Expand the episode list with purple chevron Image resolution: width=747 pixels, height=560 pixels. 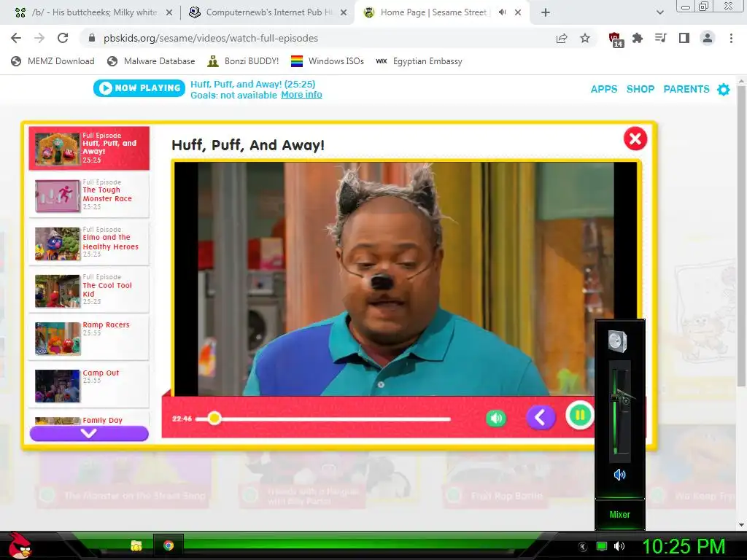coord(89,433)
